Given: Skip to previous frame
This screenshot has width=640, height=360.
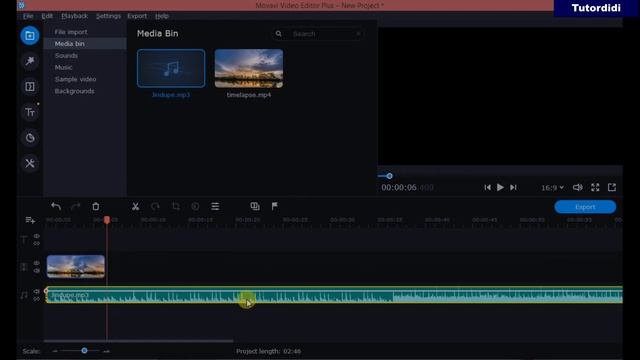Looking at the screenshot, I should 487,187.
